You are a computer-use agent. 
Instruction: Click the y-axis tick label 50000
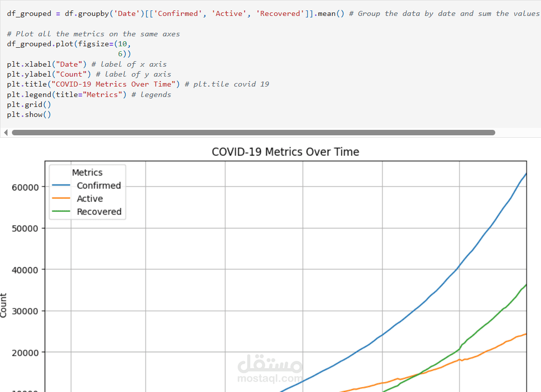(x=25, y=228)
